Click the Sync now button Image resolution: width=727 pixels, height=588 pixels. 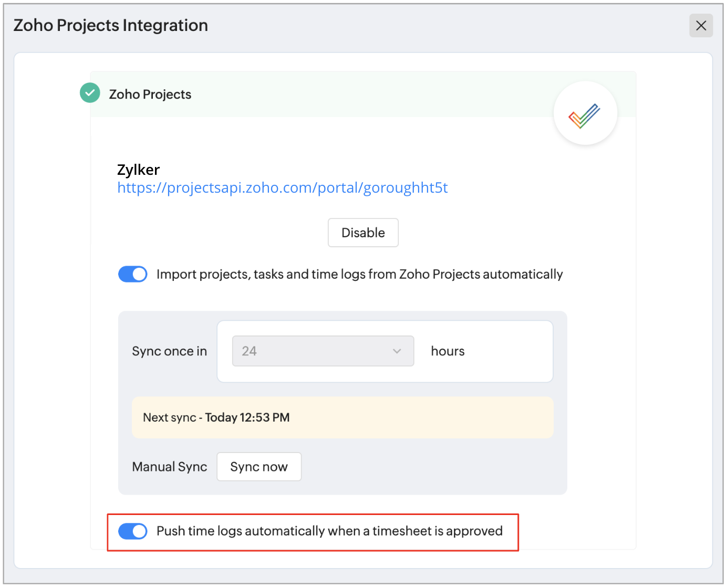(x=259, y=467)
